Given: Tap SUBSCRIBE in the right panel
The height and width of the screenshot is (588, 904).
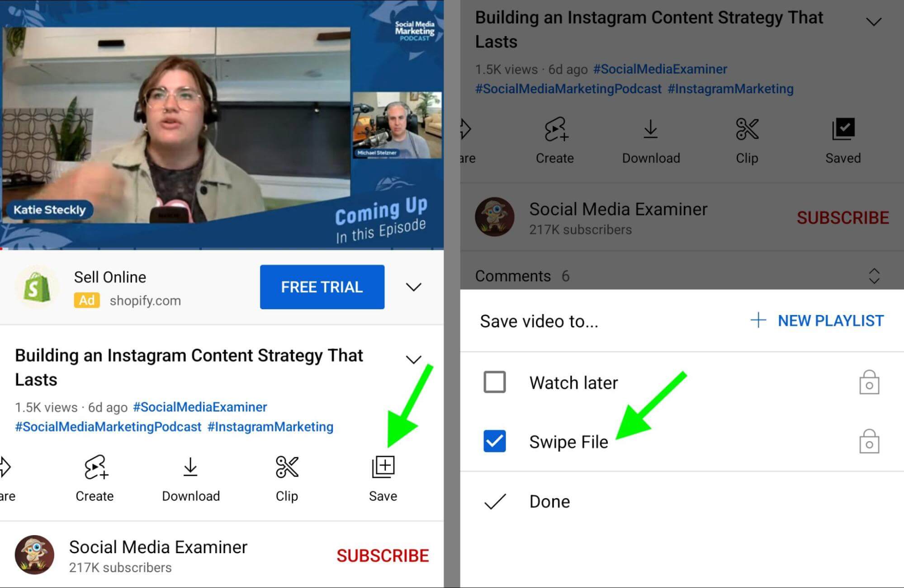Looking at the screenshot, I should click(x=843, y=217).
